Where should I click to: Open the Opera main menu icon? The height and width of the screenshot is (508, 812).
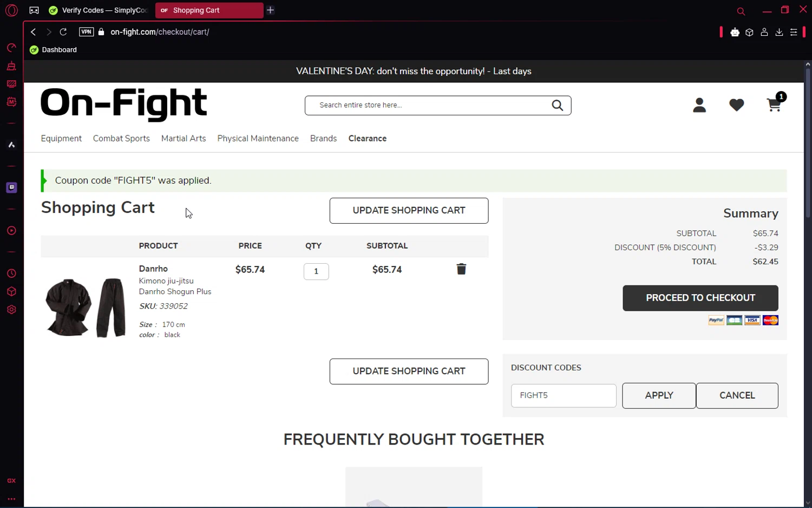[11, 10]
